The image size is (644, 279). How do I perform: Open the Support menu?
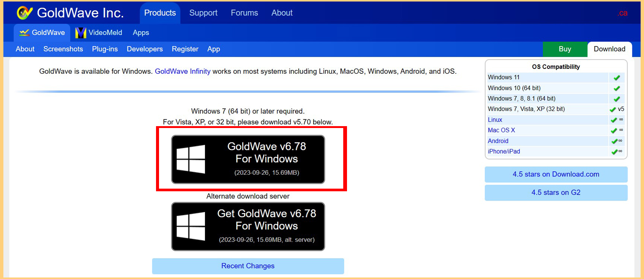coord(203,13)
